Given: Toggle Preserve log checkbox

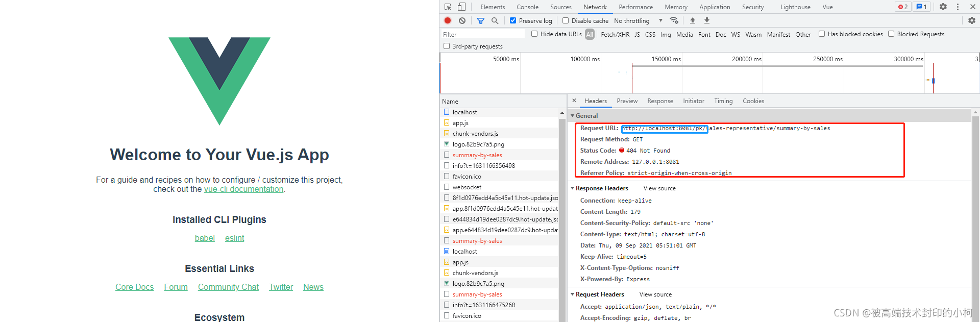Looking at the screenshot, I should coord(513,20).
